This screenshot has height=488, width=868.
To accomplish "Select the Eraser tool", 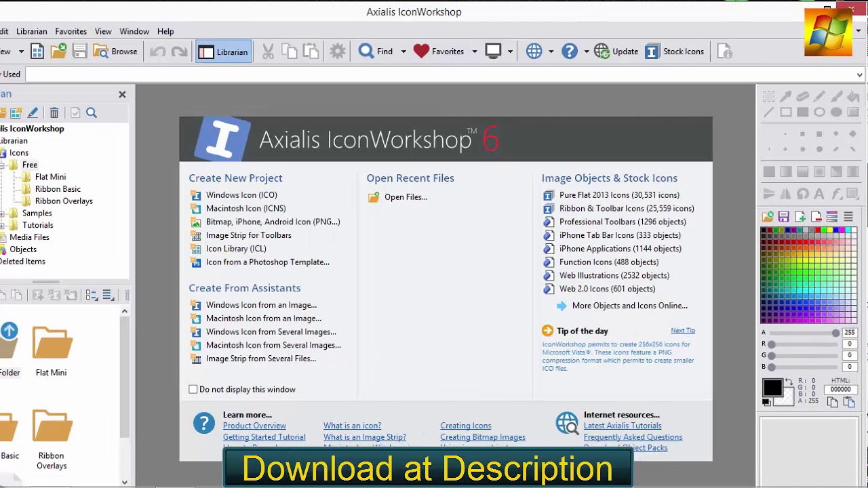I will [802, 96].
